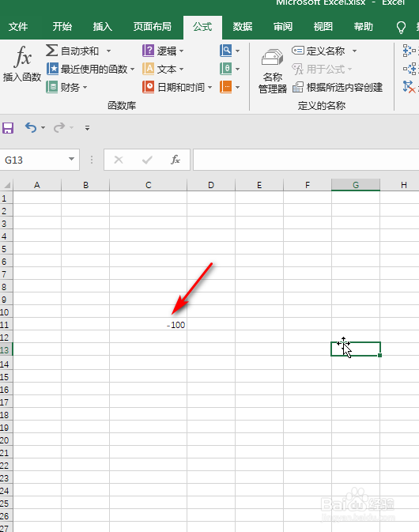Select column E header
The height and width of the screenshot is (532, 419).
(259, 185)
